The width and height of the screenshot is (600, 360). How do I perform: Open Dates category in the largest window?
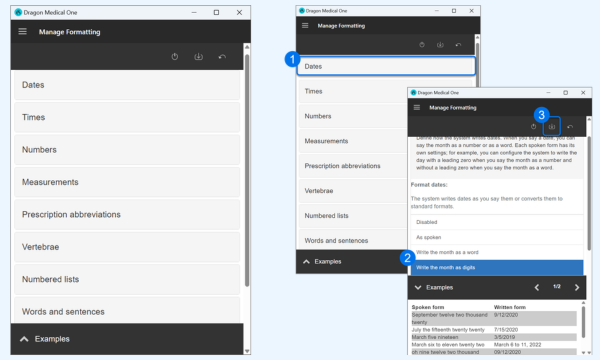coord(127,85)
